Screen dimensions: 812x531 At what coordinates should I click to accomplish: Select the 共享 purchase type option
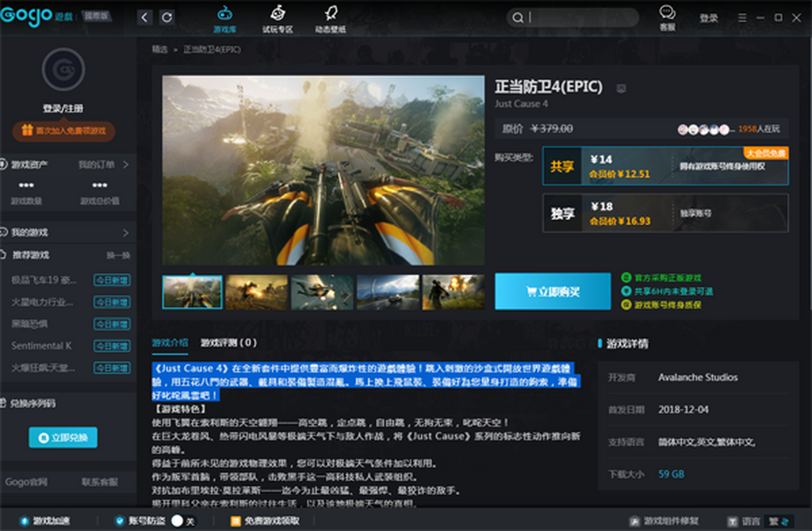tap(664, 166)
